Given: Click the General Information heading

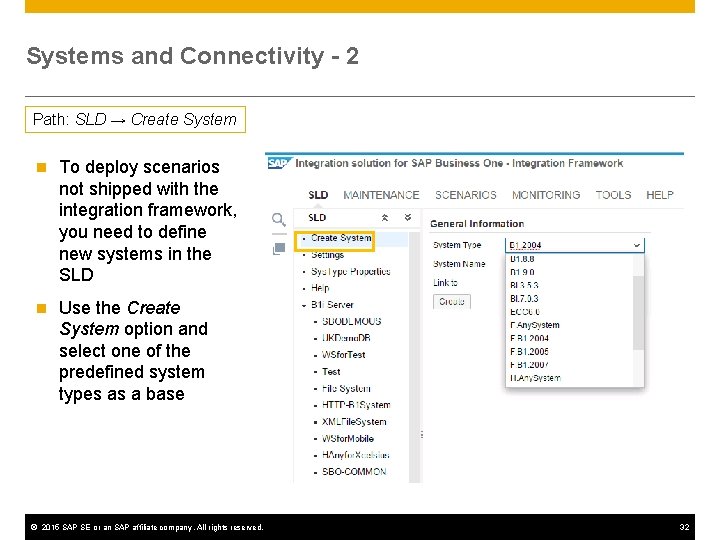Looking at the screenshot, I should click(x=477, y=224).
